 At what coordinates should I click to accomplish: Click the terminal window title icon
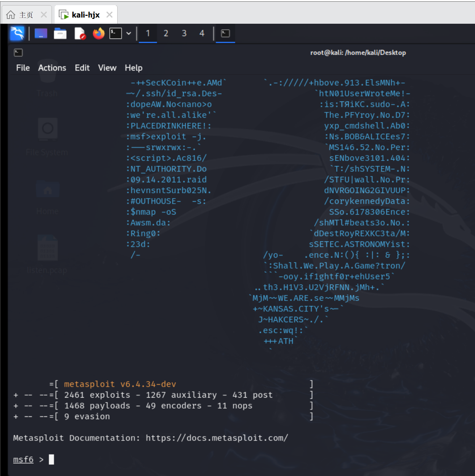click(18, 53)
